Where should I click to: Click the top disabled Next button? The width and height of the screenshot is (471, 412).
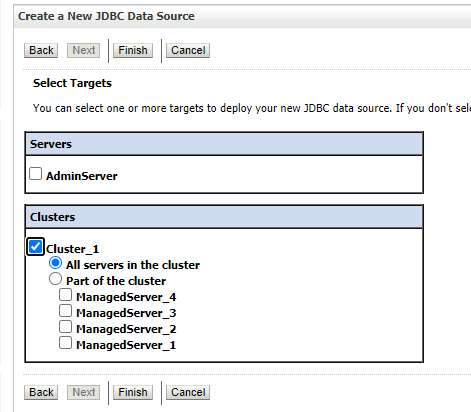pos(84,50)
